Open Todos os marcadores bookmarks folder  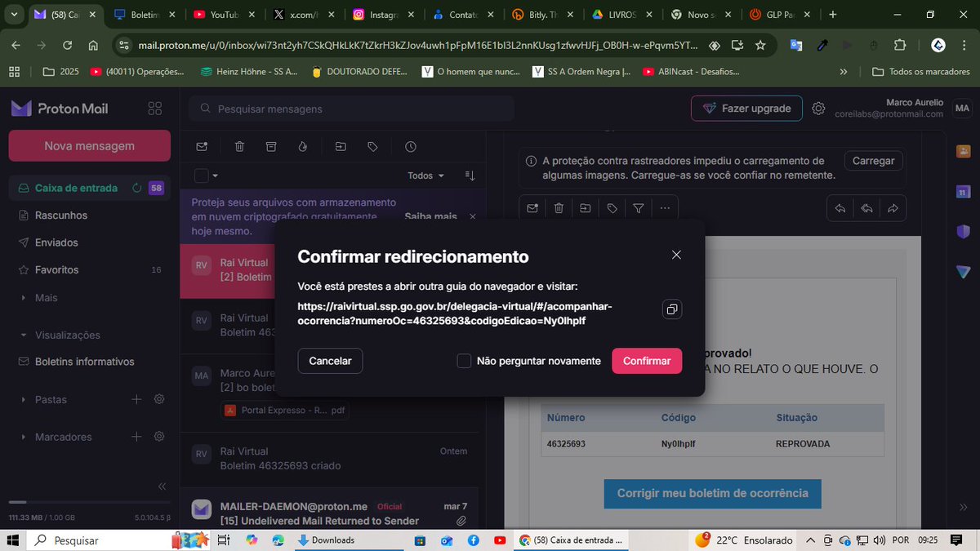[x=920, y=72]
